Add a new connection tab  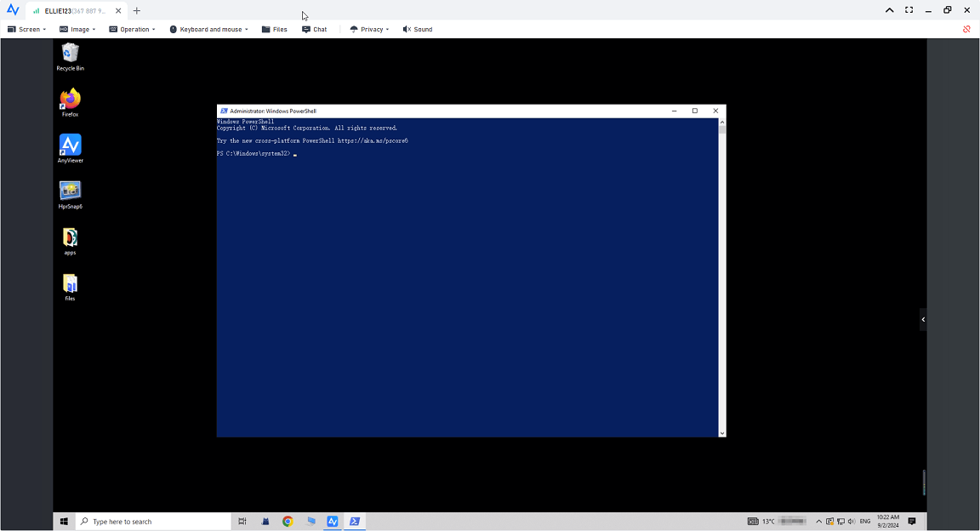[x=137, y=10]
